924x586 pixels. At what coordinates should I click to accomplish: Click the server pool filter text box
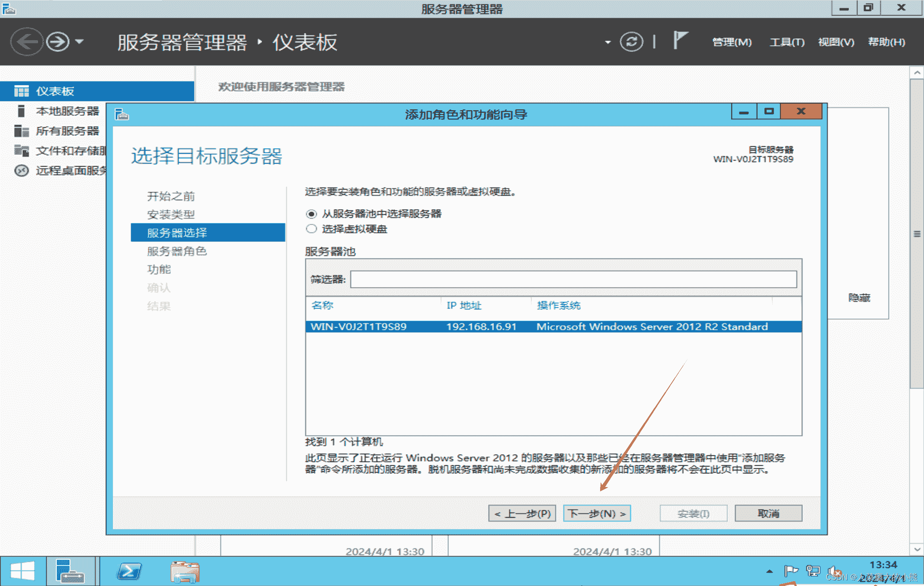(573, 279)
